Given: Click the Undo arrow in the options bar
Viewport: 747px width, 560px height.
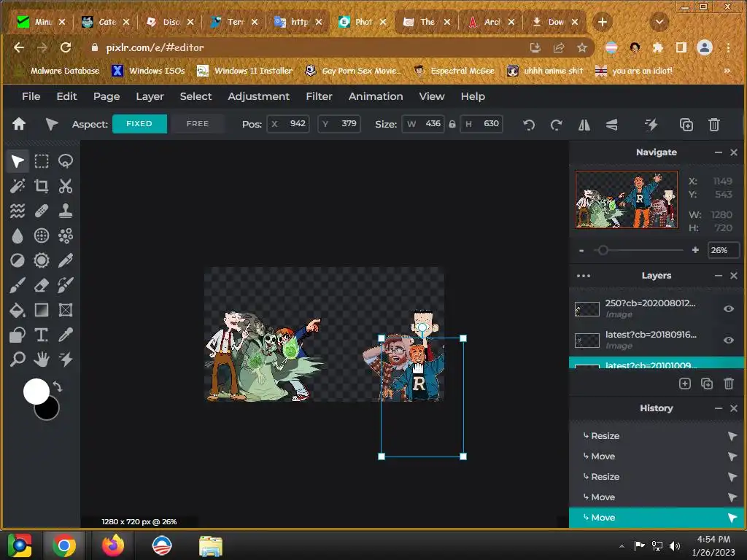Looking at the screenshot, I should point(529,125).
